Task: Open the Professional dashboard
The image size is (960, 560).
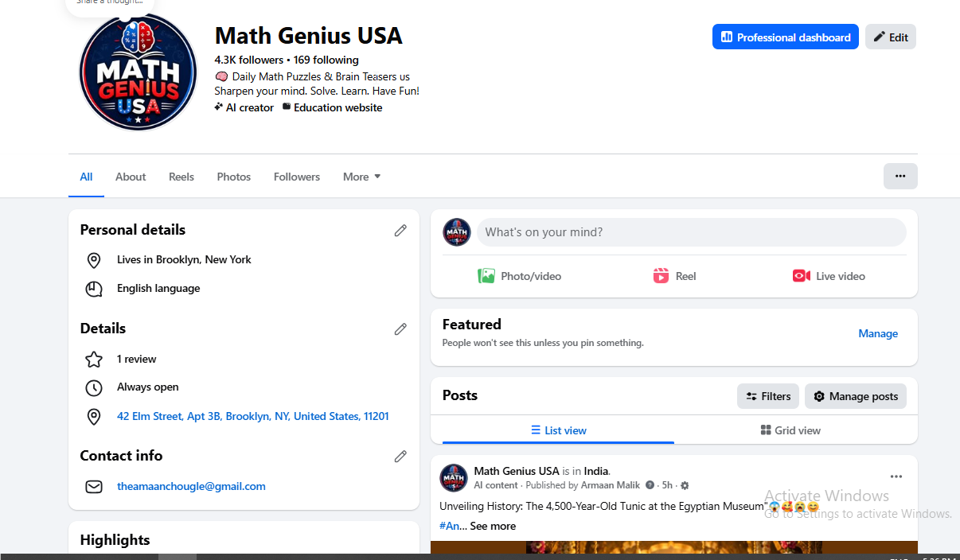Action: pos(786,37)
